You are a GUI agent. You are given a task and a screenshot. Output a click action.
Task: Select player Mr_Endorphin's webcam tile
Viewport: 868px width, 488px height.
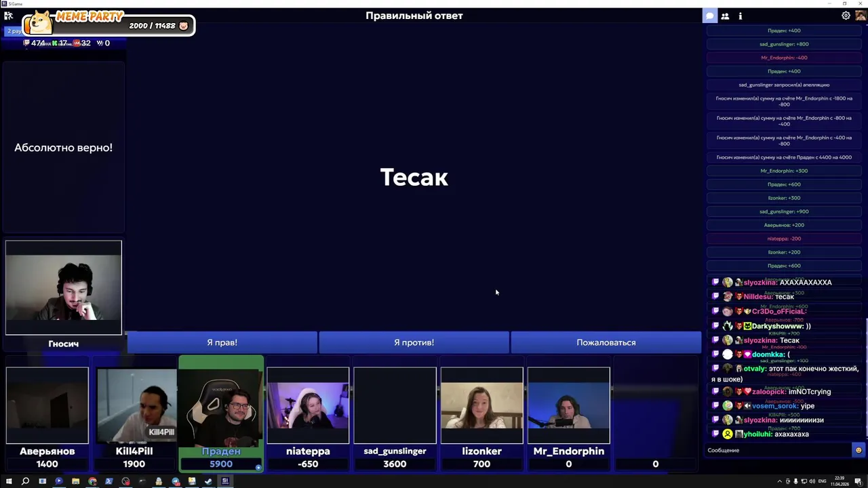[x=568, y=405]
